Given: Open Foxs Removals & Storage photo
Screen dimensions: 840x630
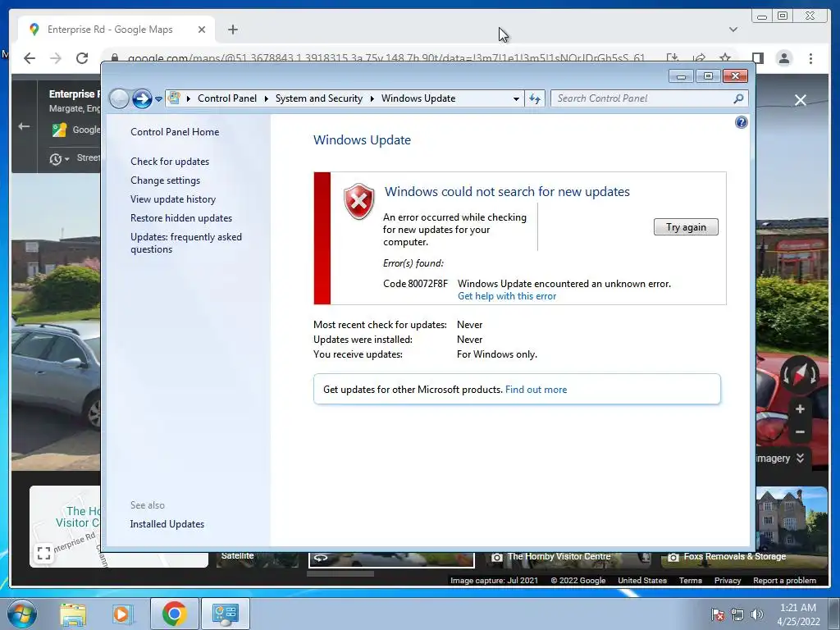Looking at the screenshot, I should coord(745,559).
